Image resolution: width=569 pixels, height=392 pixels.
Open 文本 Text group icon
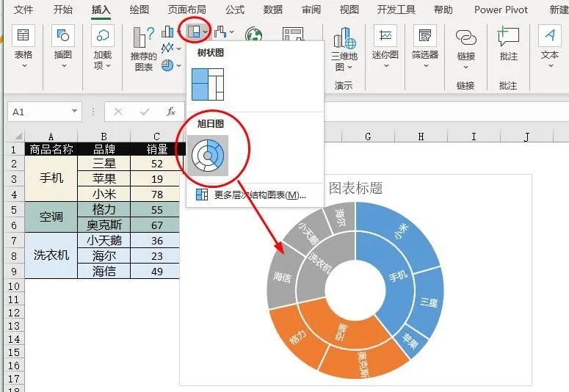pos(550,35)
